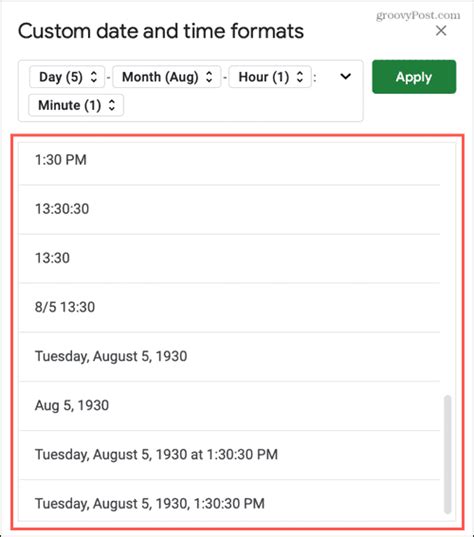
Task: Pick Tuesday, August 5, 1930 format
Action: pos(229,357)
